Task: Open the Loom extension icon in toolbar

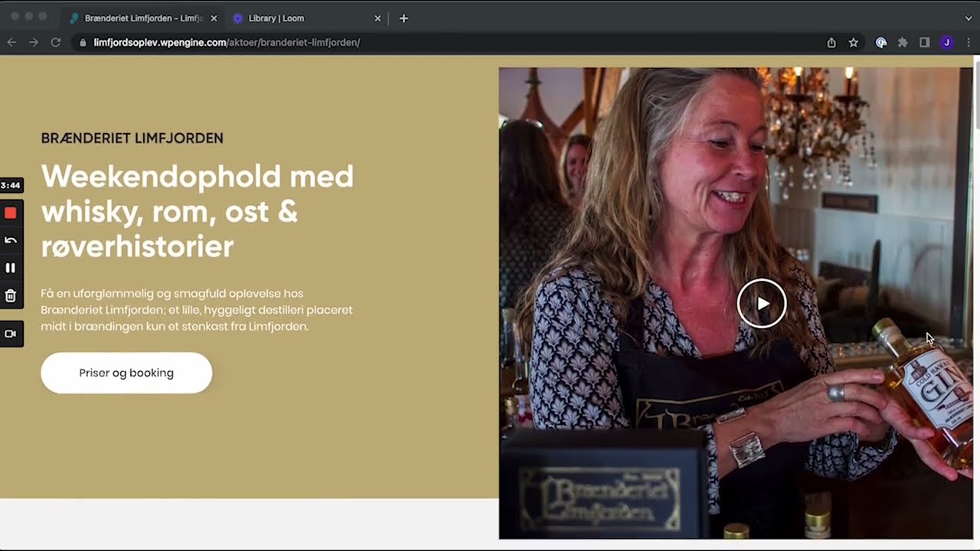Action: (x=881, y=43)
